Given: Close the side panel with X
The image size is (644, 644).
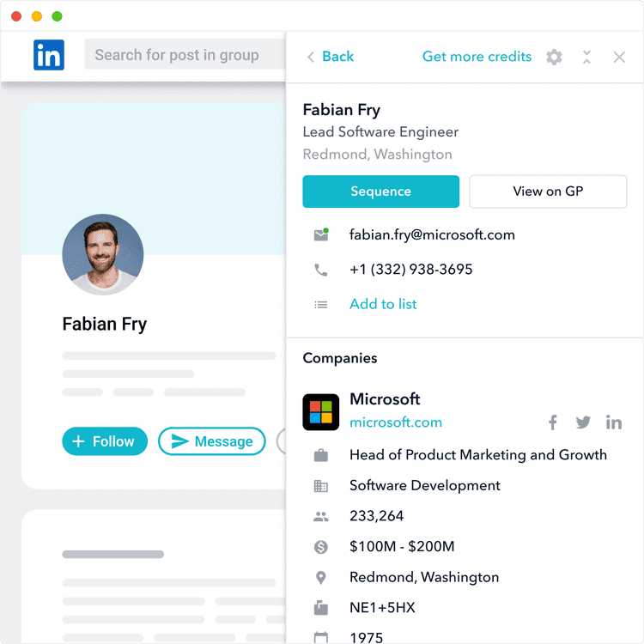Looking at the screenshot, I should click(x=619, y=57).
